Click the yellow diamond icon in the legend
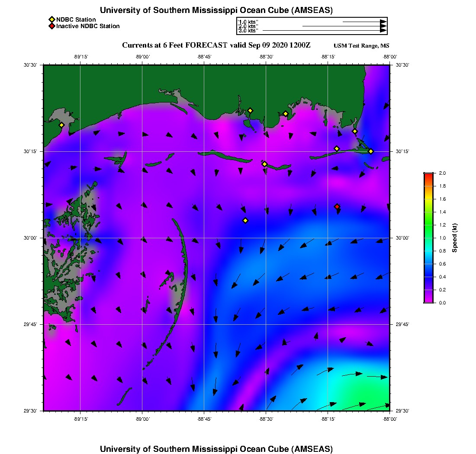 (x=52, y=19)
